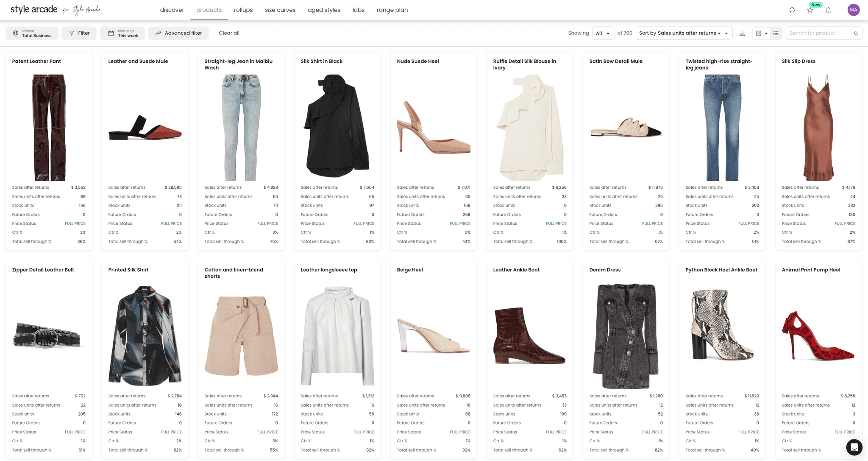868x461 pixels.
Task: Switch to the rollups tab
Action: coord(243,10)
